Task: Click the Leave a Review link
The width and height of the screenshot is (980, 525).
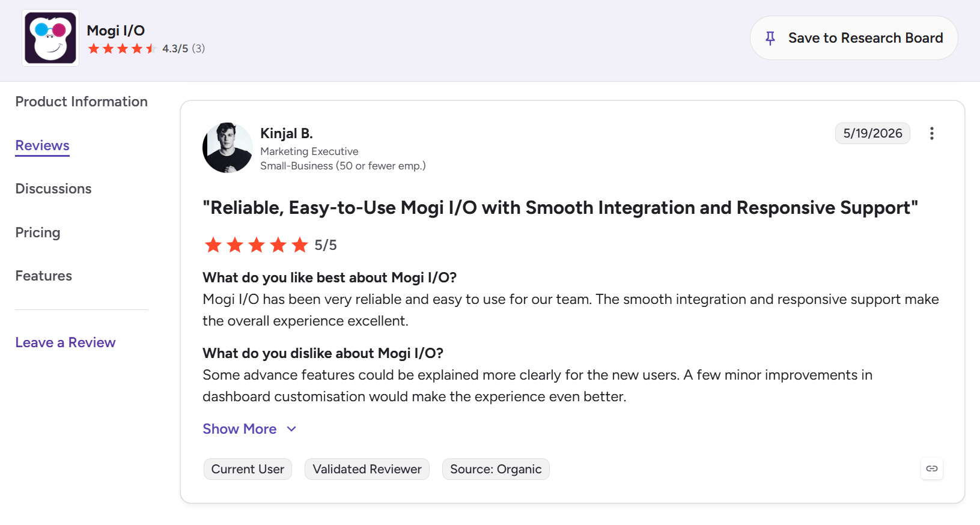Action: tap(65, 342)
